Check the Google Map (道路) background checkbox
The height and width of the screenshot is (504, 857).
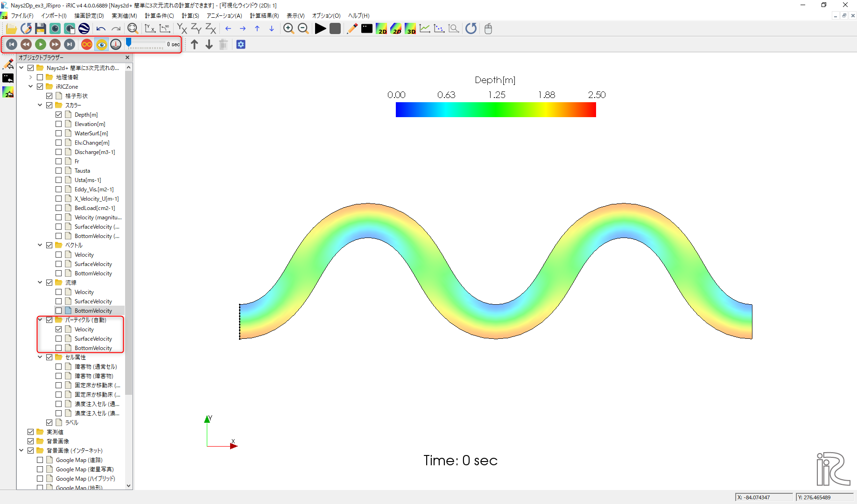coord(40,460)
